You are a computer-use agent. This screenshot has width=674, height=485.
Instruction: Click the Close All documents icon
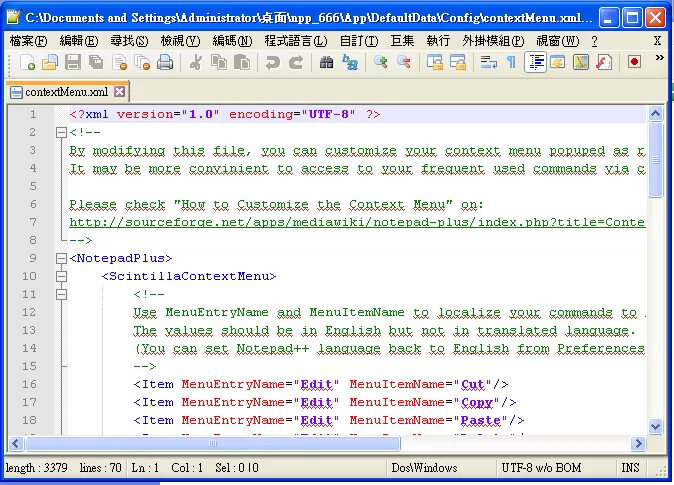[x=142, y=62]
